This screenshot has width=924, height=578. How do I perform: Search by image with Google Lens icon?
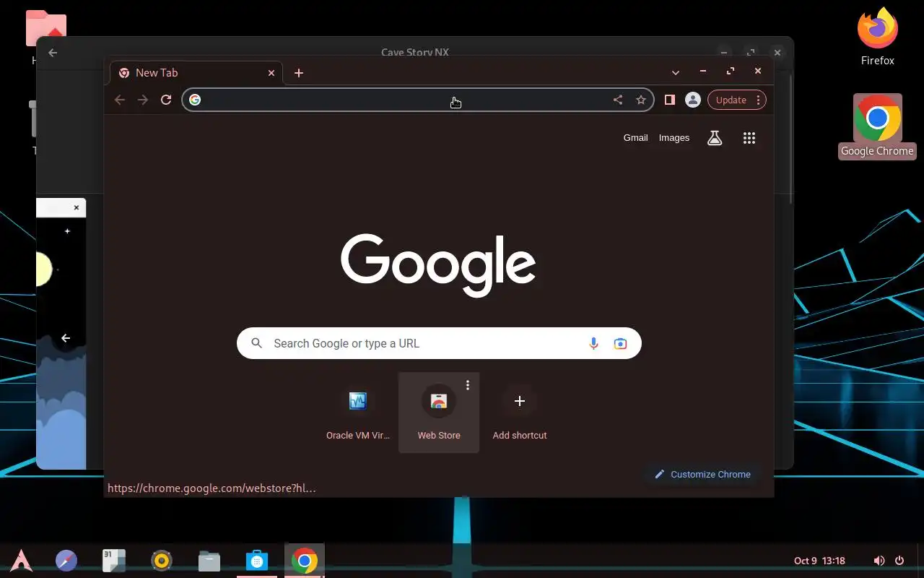coord(620,343)
